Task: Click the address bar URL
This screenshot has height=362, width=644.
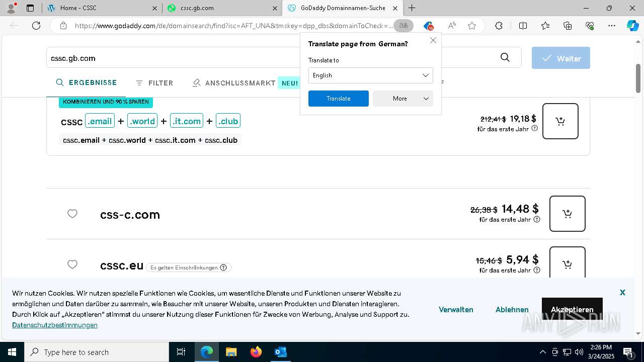Action: [x=234, y=26]
